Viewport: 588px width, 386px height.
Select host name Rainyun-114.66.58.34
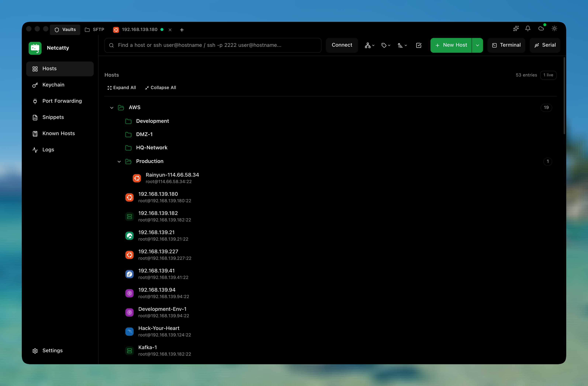click(172, 175)
